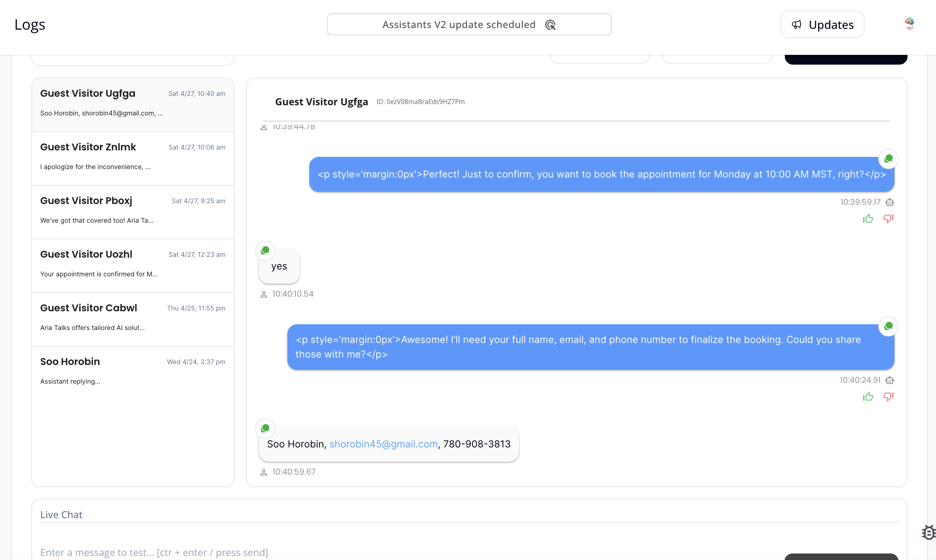Click the green chat bubble icon on 'yes' message

pyautogui.click(x=265, y=250)
